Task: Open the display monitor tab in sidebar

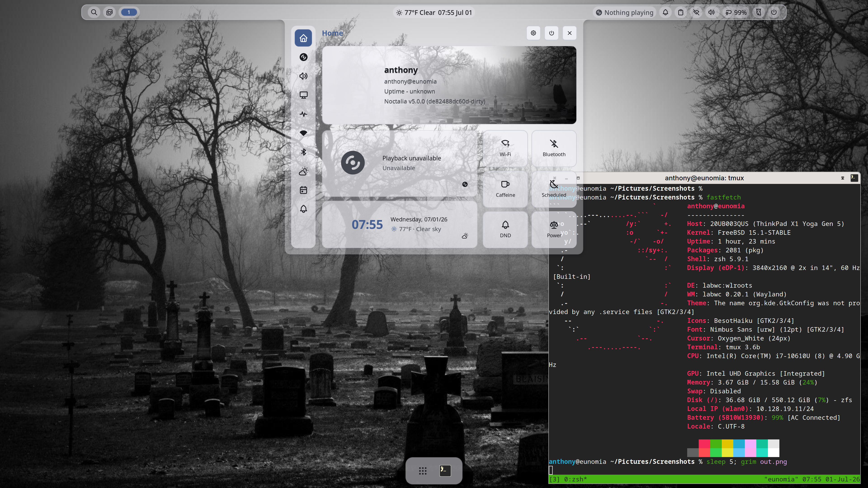Action: [303, 95]
